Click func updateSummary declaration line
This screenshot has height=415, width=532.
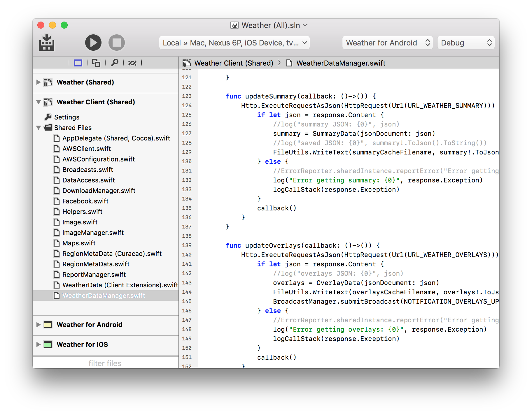(301, 96)
